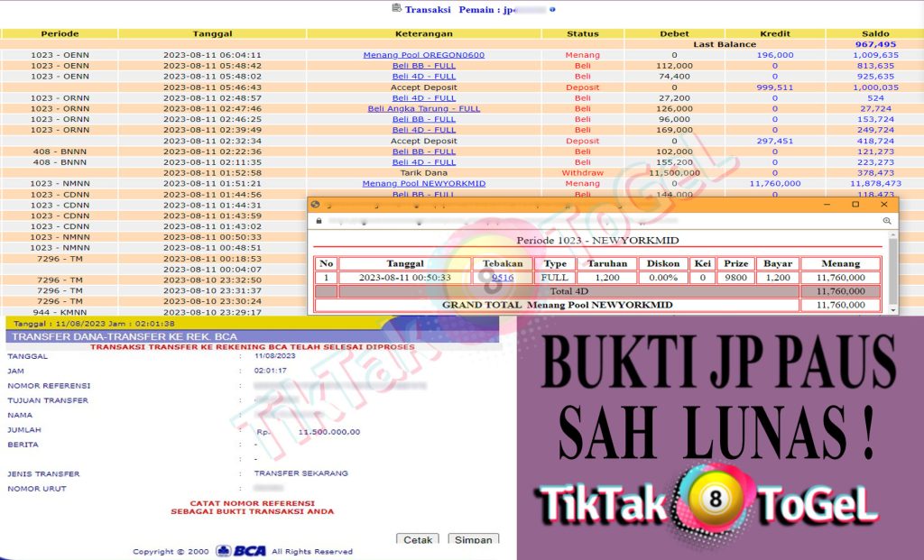The image size is (924, 560).
Task: Click the popup heading Periode 1023 - NEWYORKMID
Action: (597, 240)
